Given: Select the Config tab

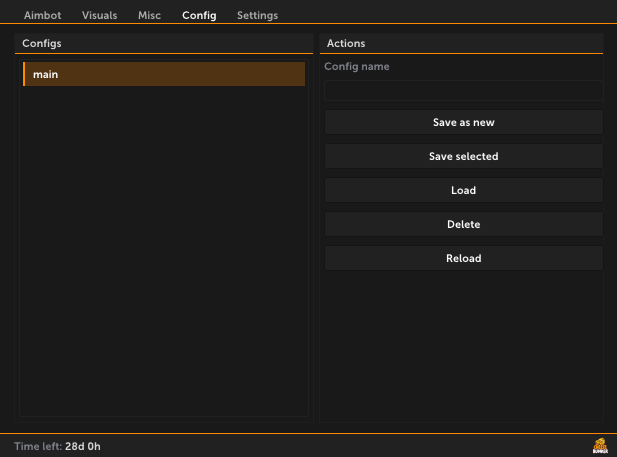Looking at the screenshot, I should click(199, 15).
